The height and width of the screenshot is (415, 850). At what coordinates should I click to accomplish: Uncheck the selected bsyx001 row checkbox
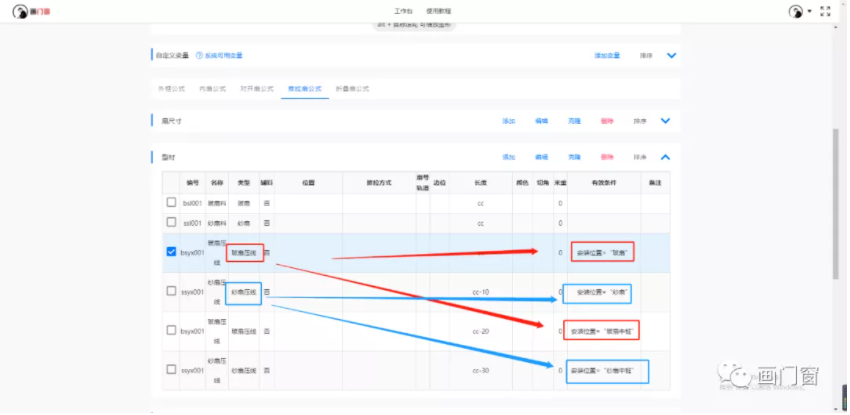pos(172,252)
